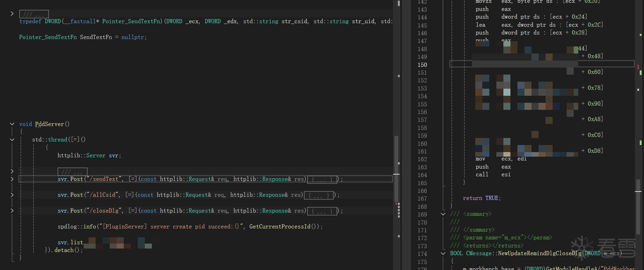644x270 pixels.
Task: Click the '{ ... }' placeholder on sendText line
Action: click(322, 180)
